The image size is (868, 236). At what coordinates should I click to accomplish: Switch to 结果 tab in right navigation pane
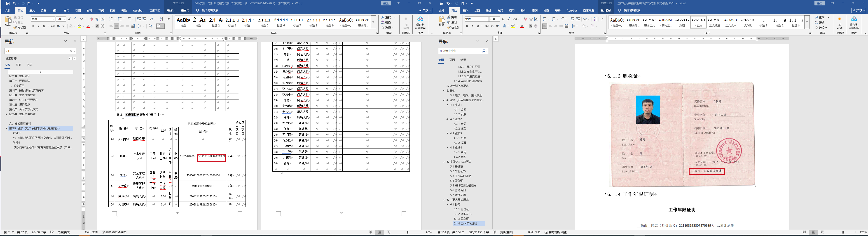(x=463, y=60)
